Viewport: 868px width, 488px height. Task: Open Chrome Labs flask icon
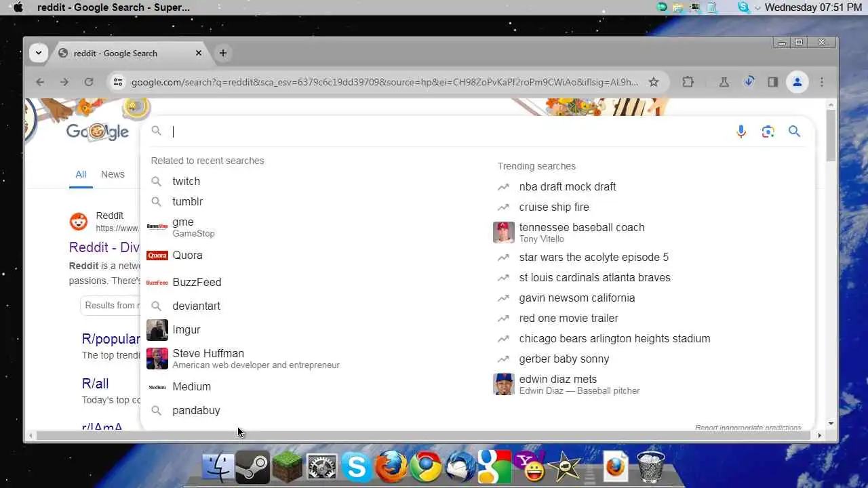[724, 82]
